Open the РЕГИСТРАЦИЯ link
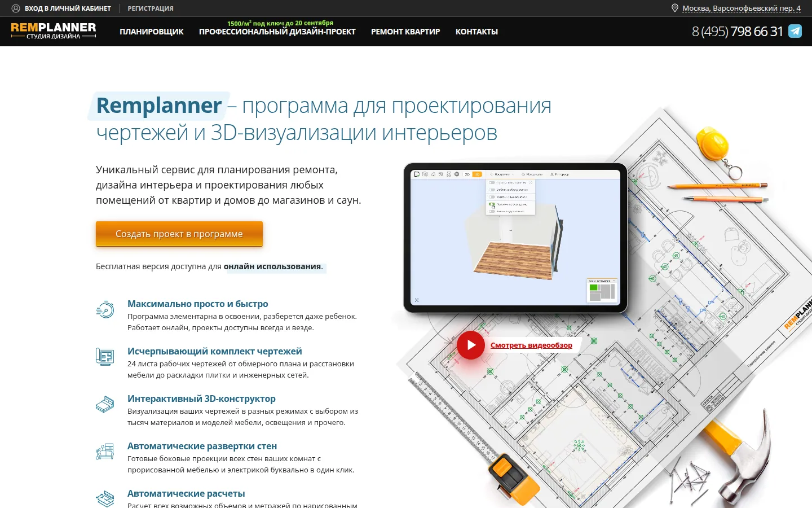812x508 pixels. pos(151,8)
